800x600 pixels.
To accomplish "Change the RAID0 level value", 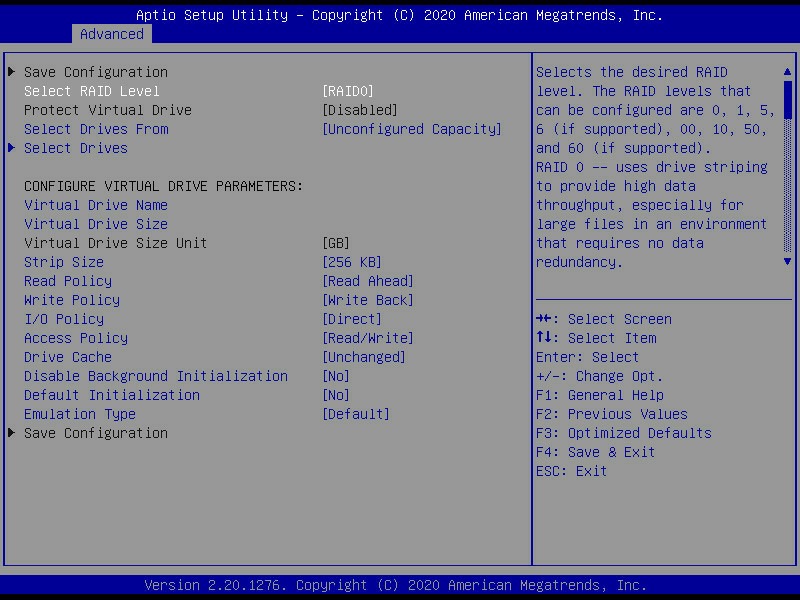I will tap(348, 91).
